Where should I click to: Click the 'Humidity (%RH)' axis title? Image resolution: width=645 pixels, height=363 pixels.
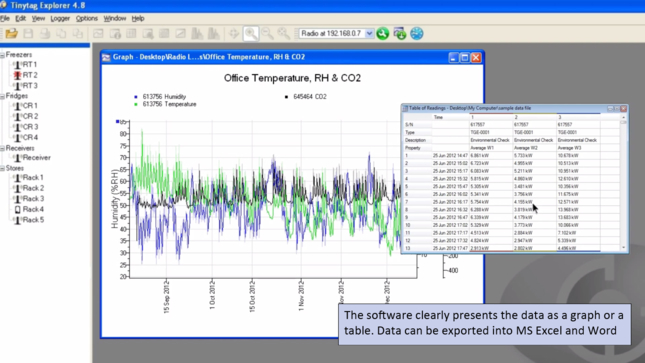tap(114, 199)
